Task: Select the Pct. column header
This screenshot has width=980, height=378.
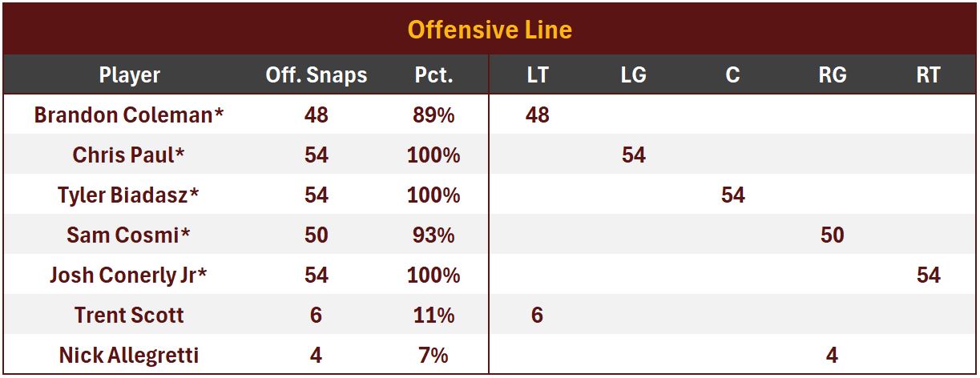Action: [x=434, y=75]
